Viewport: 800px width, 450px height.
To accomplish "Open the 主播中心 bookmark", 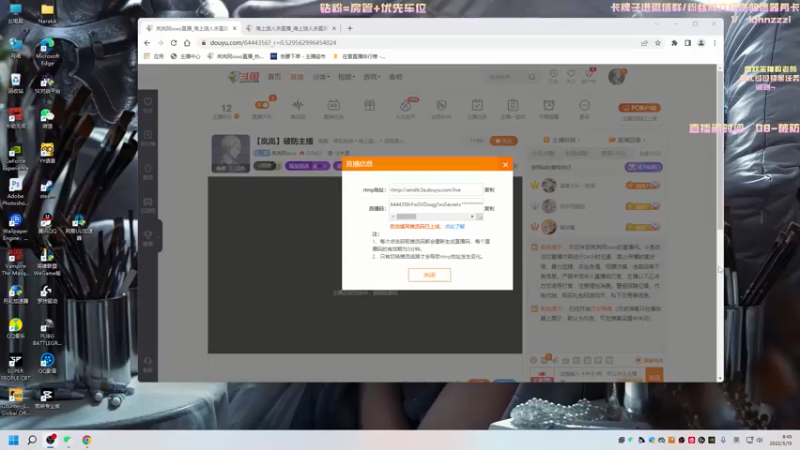I will (x=185, y=57).
